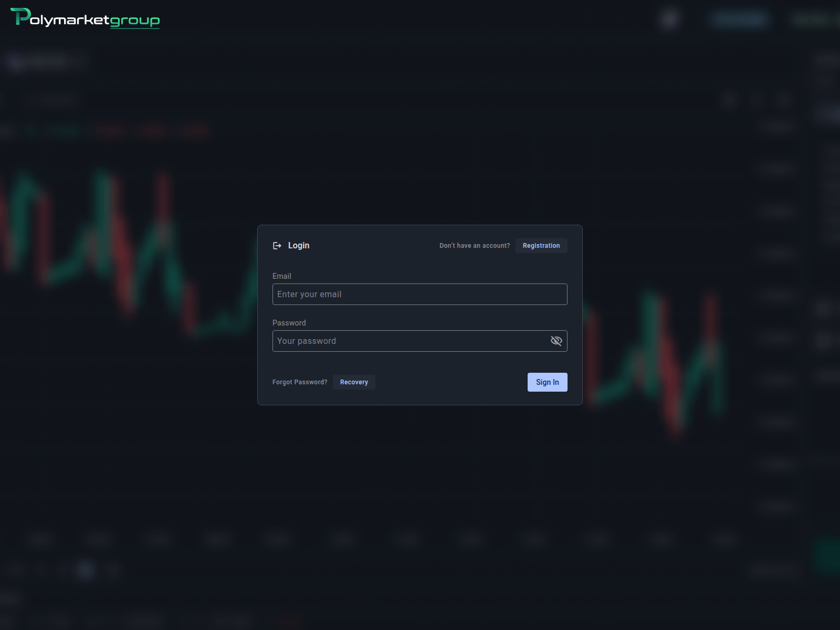This screenshot has height=630, width=840.
Task: Click the login arrow icon beside the Login title
Action: [278, 245]
